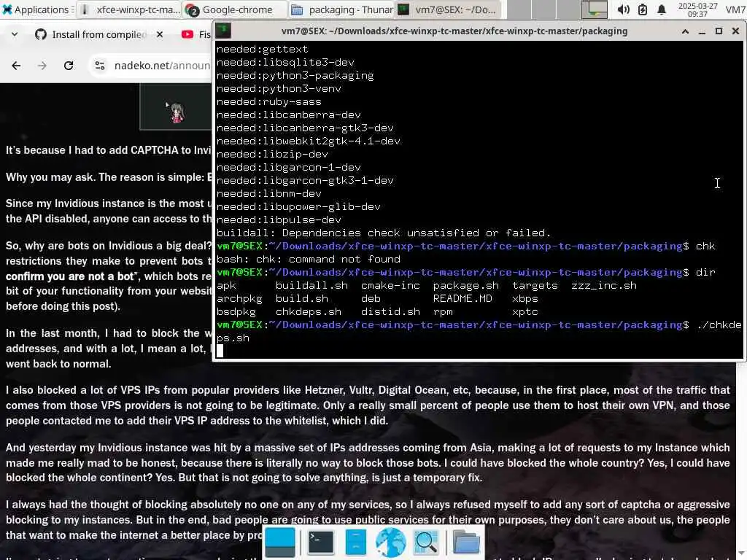The width and height of the screenshot is (747, 560).
Task: Click the 'needed:gettext' terminal line
Action: (262, 49)
